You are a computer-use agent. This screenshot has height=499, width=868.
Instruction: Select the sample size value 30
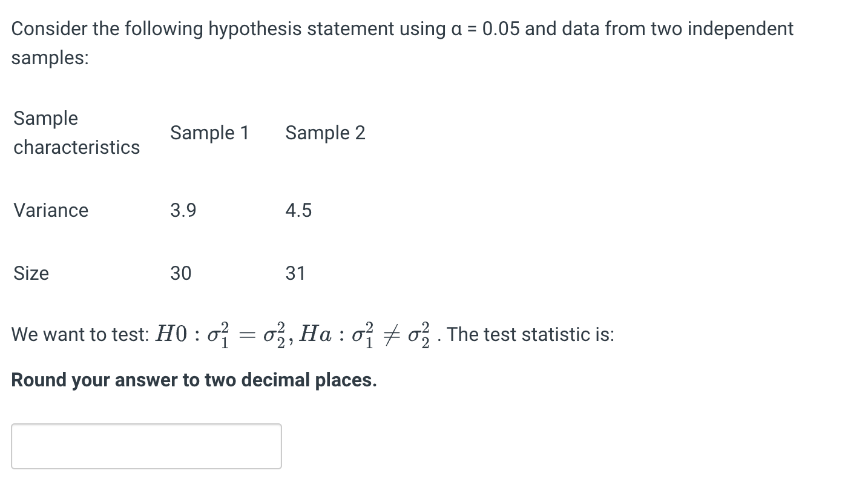point(180,273)
